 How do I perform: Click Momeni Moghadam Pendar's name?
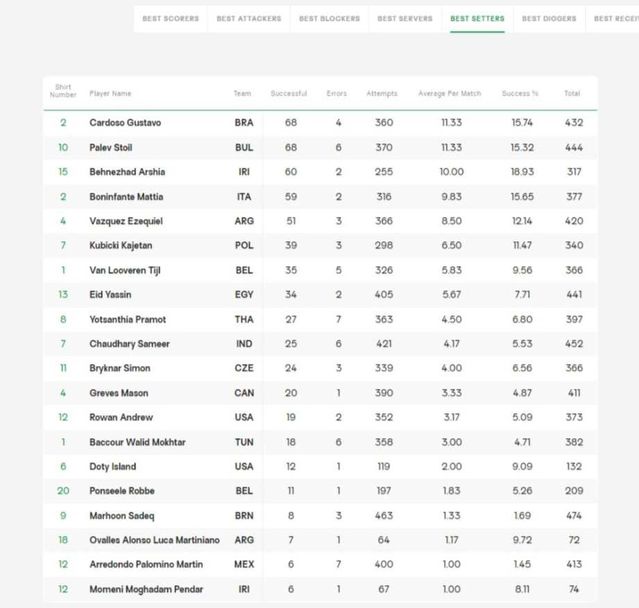[146, 590]
